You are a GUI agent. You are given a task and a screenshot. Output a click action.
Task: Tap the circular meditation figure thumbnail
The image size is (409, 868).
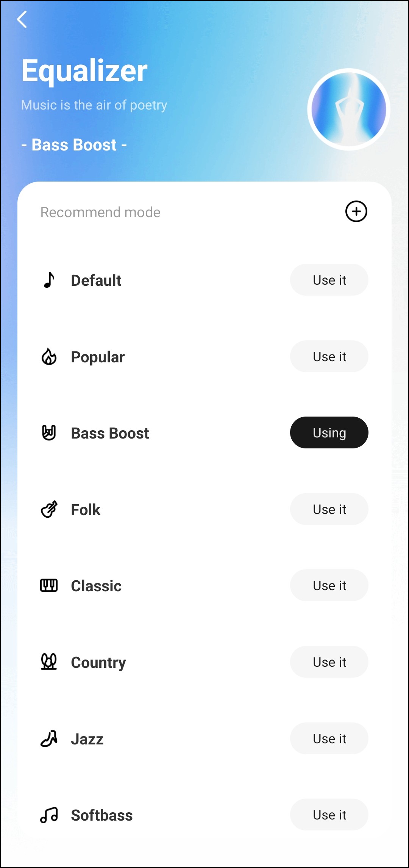click(x=349, y=110)
